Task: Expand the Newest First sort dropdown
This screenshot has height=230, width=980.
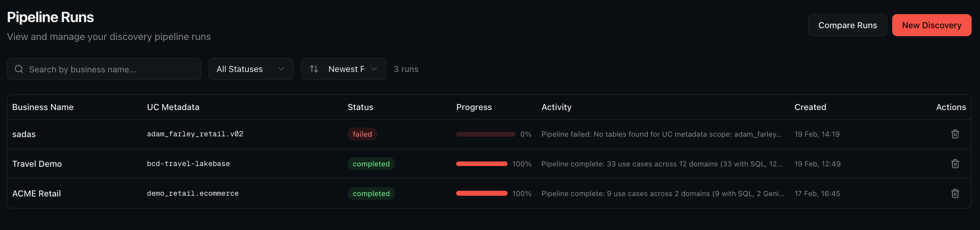Action: tap(344, 69)
